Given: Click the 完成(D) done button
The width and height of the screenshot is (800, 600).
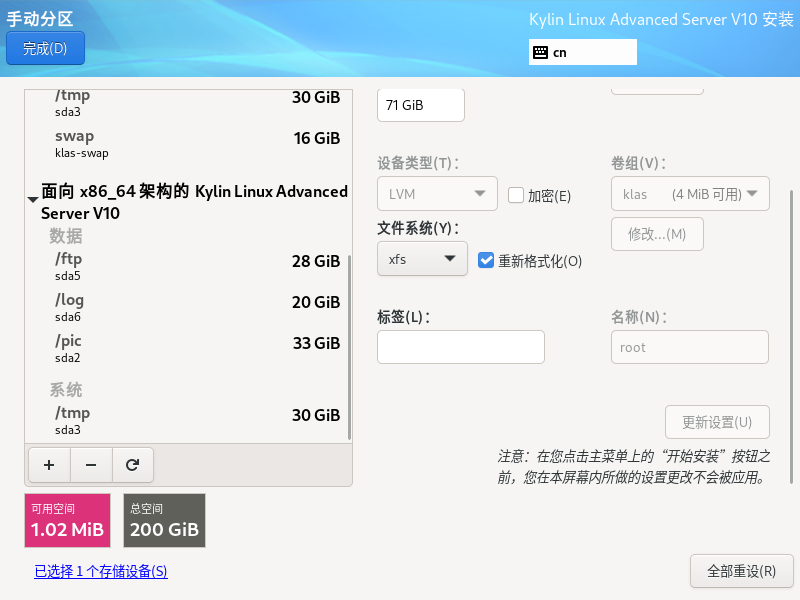Looking at the screenshot, I should 45,48.
